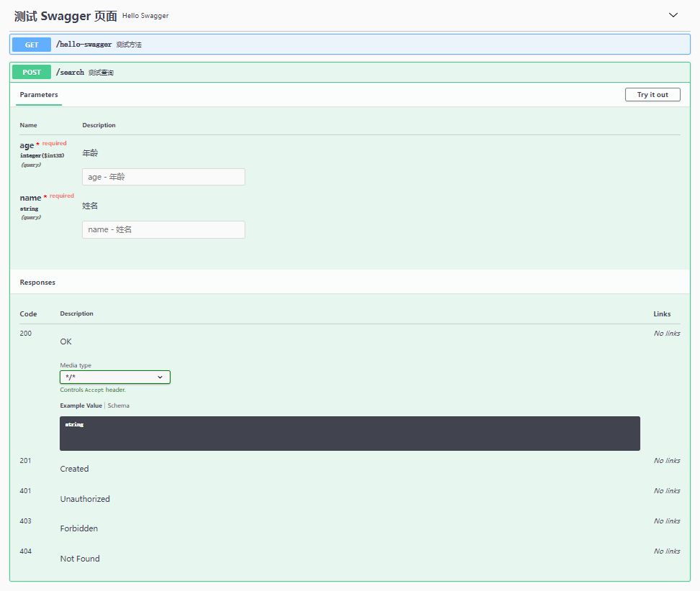Viewport: 700px width, 591px height.
Task: Click the integer($int32) type label
Action: (42, 155)
